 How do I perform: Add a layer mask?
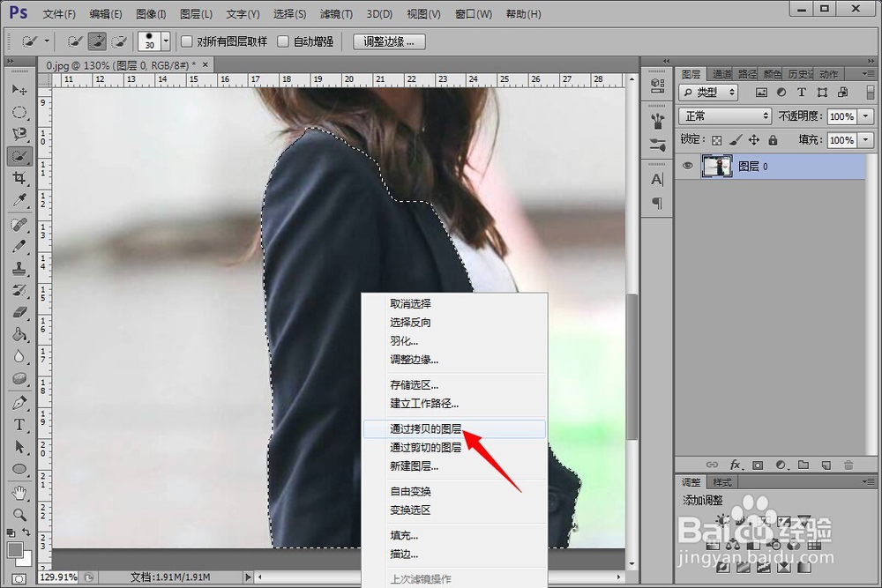[x=758, y=465]
